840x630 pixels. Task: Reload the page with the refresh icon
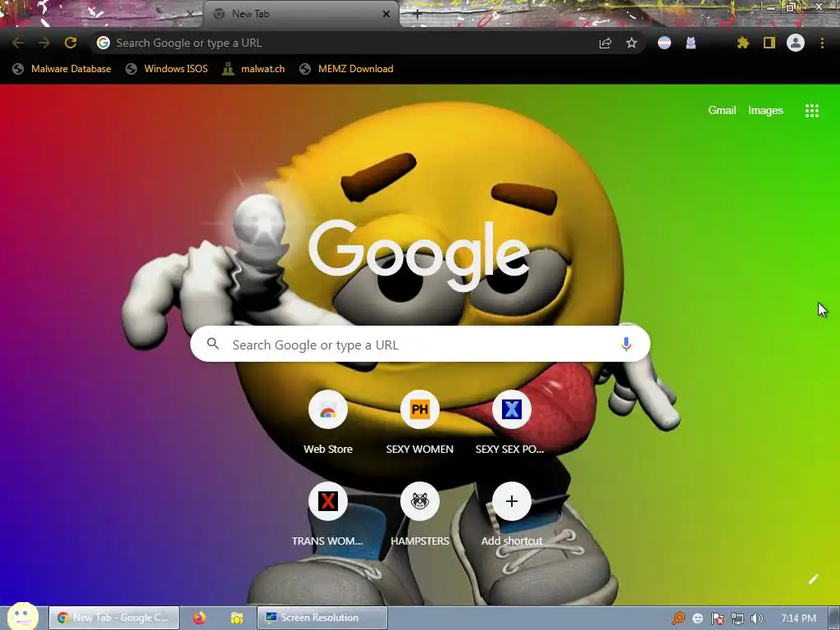pyautogui.click(x=71, y=43)
